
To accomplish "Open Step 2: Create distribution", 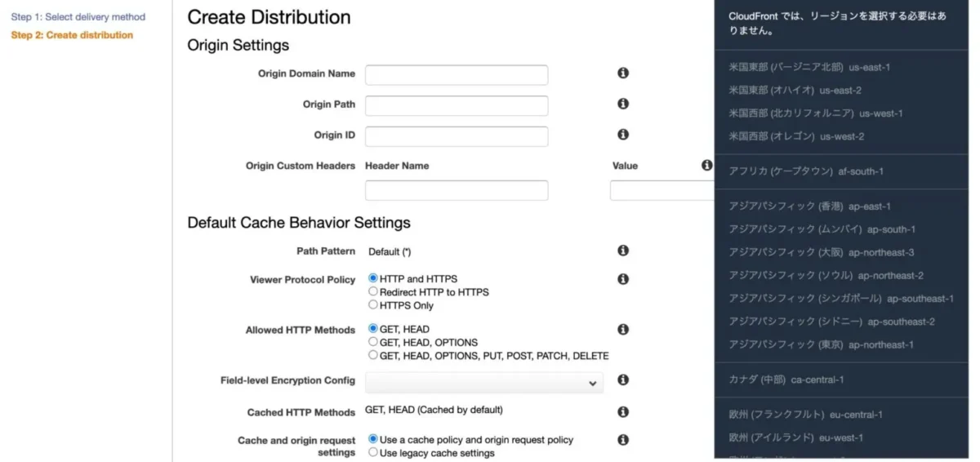I will [x=72, y=35].
